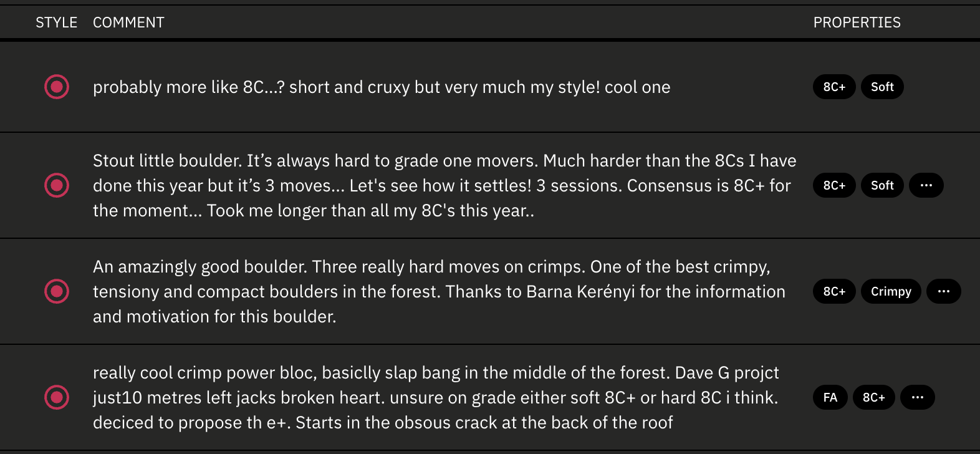980x454 pixels.
Task: Click the 8C+ tag beside the Crimpy tag
Action: 834,291
